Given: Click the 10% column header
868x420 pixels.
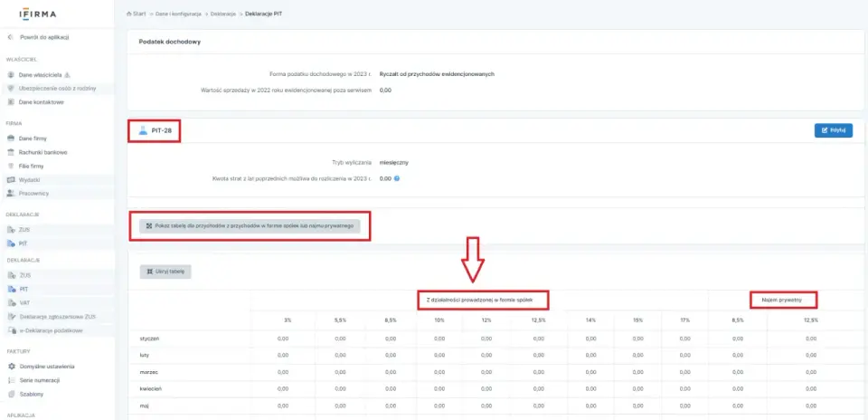Looking at the screenshot, I should (x=439, y=320).
